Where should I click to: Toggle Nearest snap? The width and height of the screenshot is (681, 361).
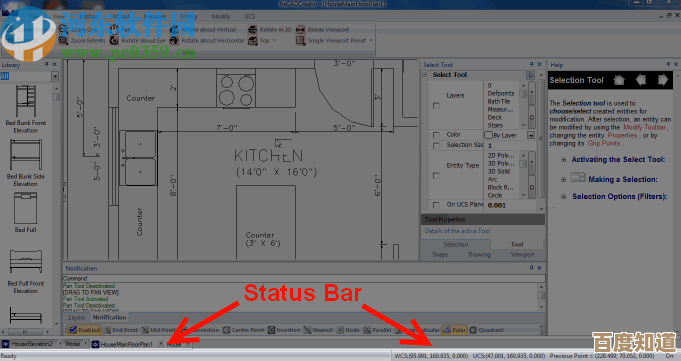coord(318,330)
